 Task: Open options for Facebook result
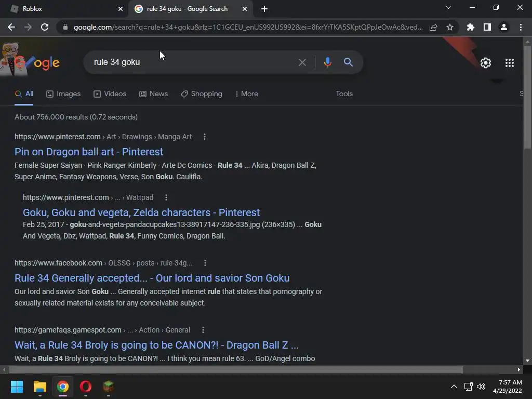(x=205, y=263)
